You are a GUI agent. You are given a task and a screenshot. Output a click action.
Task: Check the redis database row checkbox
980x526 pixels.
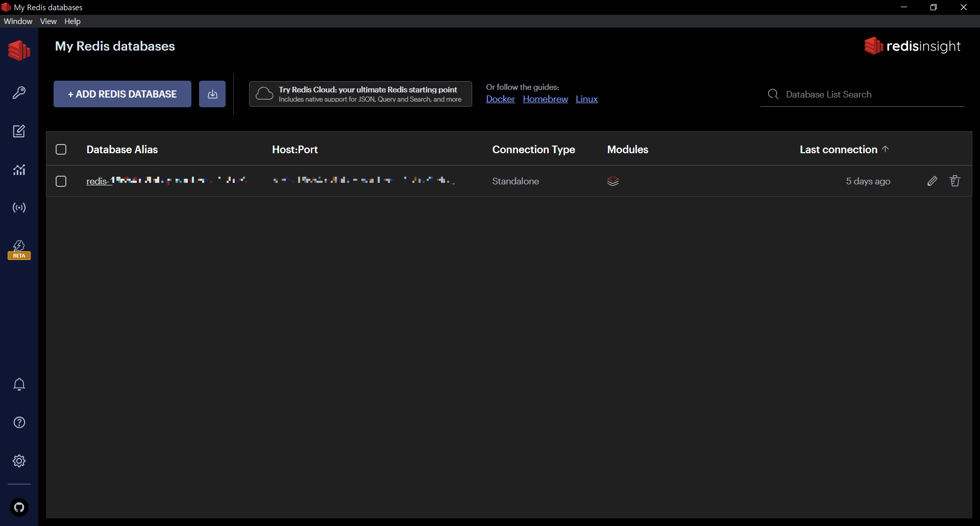pyautogui.click(x=61, y=181)
